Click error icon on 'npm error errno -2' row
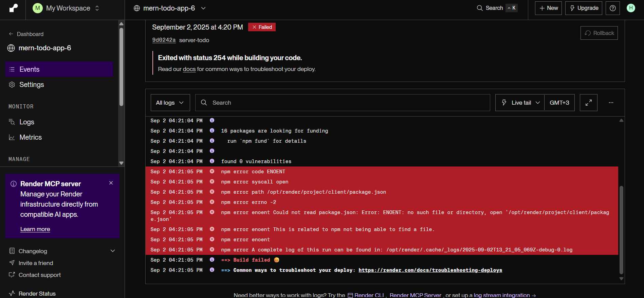This screenshot has height=298, width=644. tap(212, 202)
